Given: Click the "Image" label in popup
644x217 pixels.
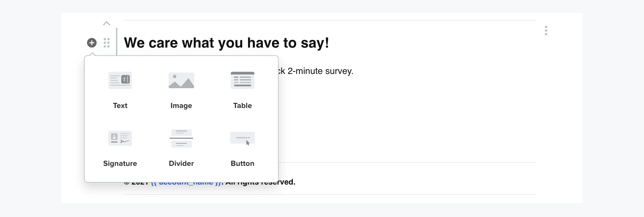Looking at the screenshot, I should [x=181, y=106].
